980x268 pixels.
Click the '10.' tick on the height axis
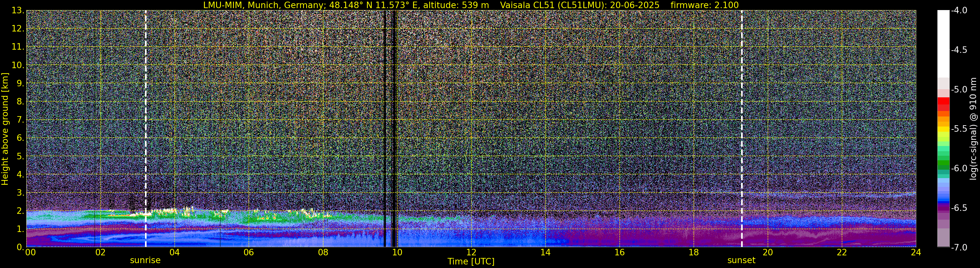pos(18,65)
